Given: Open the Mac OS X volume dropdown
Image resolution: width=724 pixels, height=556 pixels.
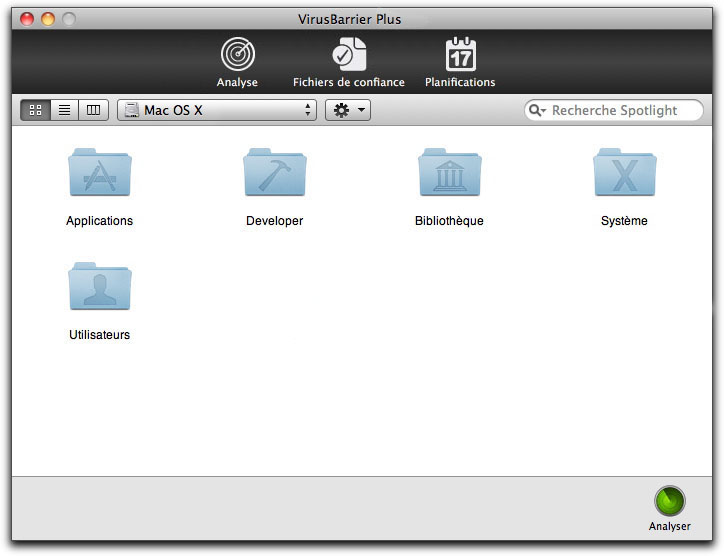Looking at the screenshot, I should point(217,110).
